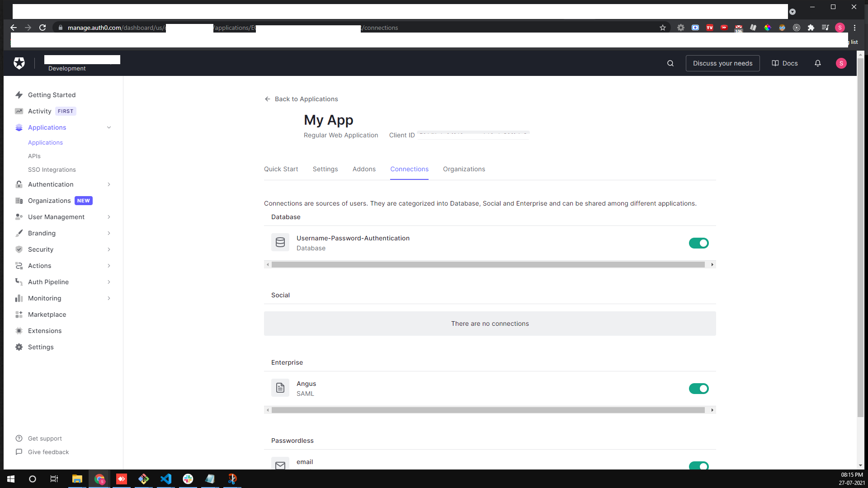Switch to the Organizations tab

click(464, 169)
